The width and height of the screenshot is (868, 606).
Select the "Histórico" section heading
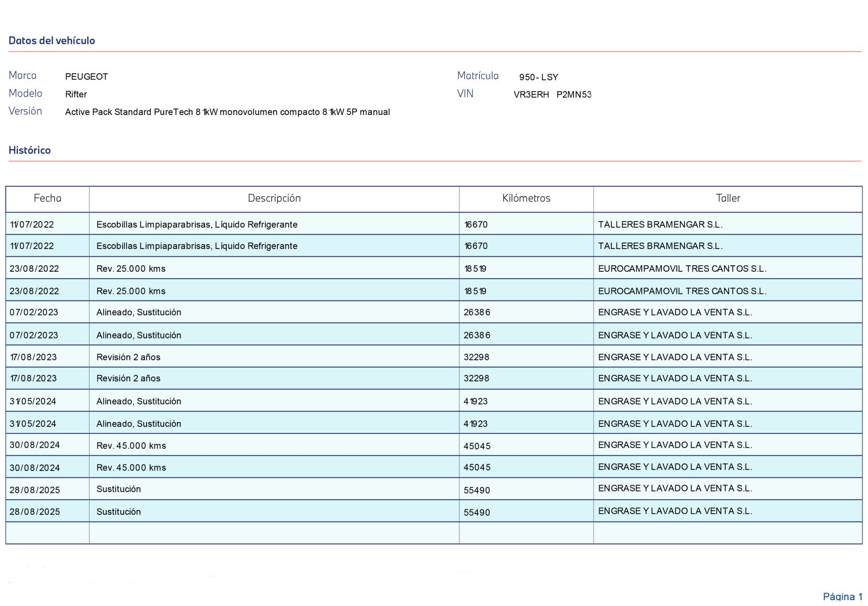pos(29,150)
